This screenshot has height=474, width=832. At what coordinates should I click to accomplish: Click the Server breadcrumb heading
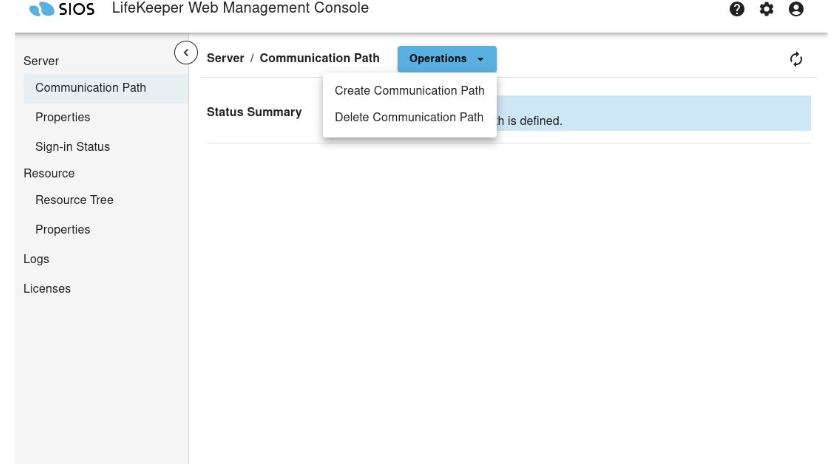coord(224,58)
